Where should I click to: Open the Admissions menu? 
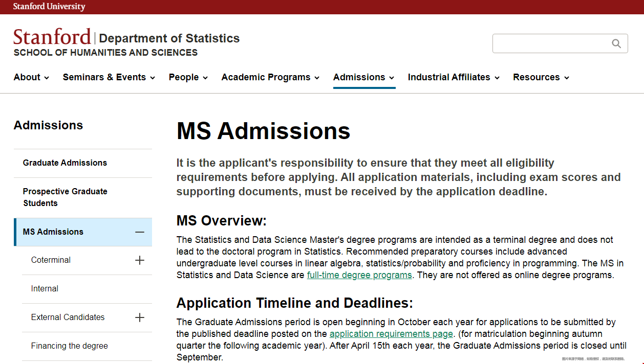coord(364,77)
